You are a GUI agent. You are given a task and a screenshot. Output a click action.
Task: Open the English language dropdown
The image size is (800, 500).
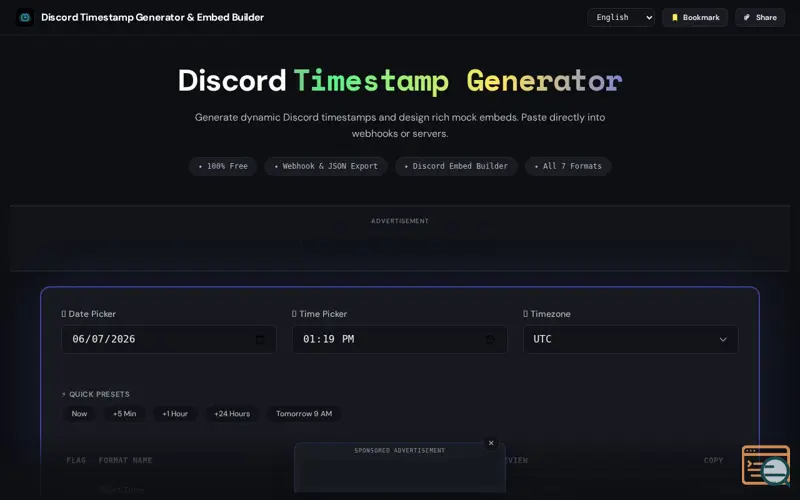[x=621, y=17]
